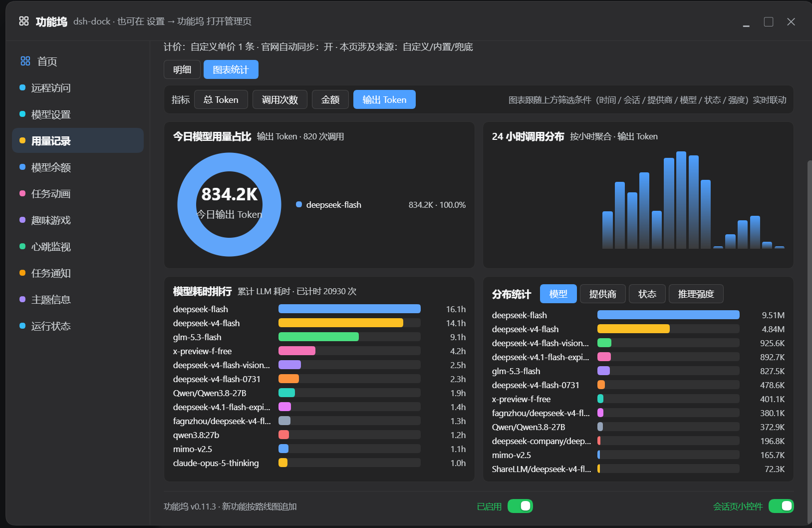Click deepseek-v4-flash-0731 row in 模型耗时排行

319,379
